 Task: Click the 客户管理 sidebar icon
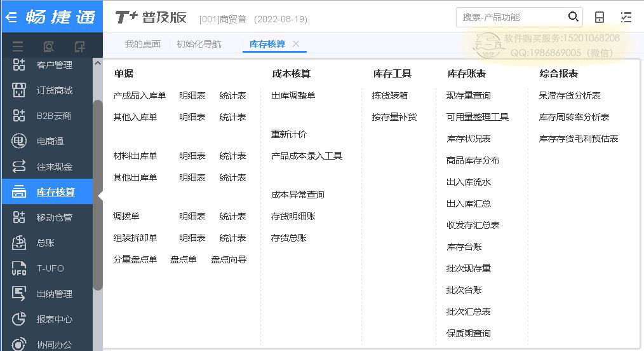(19, 64)
